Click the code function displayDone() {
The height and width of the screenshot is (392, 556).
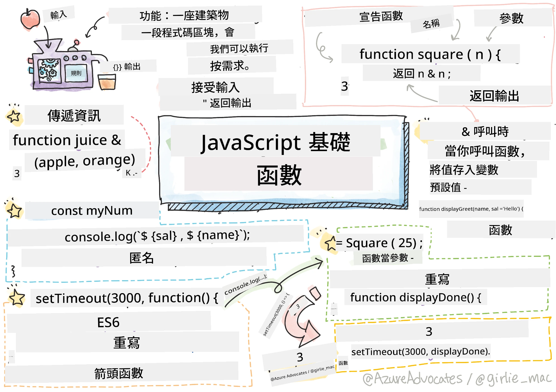(415, 297)
